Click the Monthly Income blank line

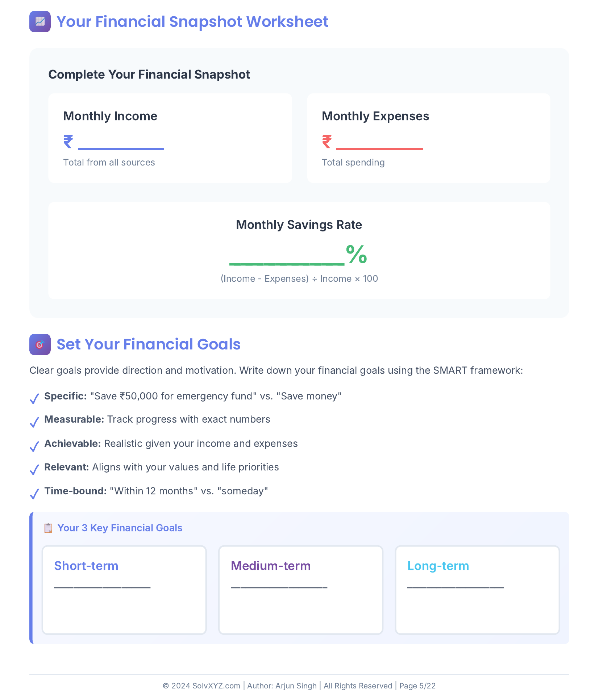(121, 148)
